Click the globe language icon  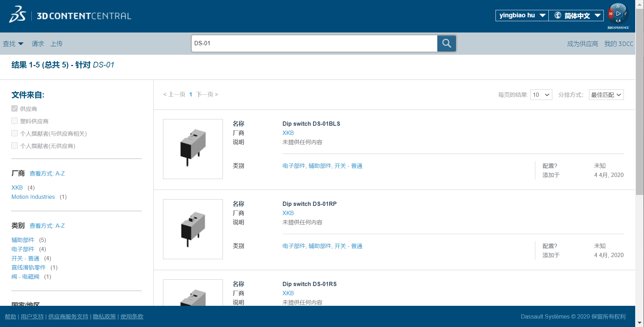tap(558, 15)
